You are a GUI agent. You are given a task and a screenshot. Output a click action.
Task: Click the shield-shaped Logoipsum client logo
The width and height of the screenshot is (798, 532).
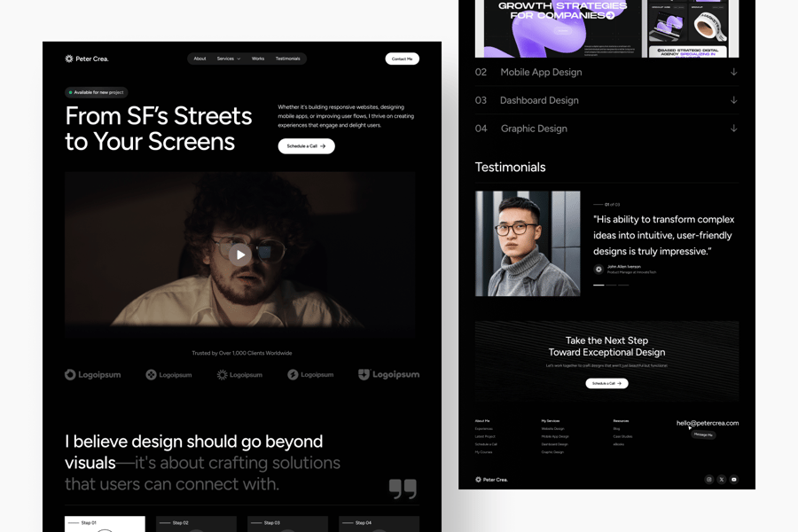coord(389,375)
